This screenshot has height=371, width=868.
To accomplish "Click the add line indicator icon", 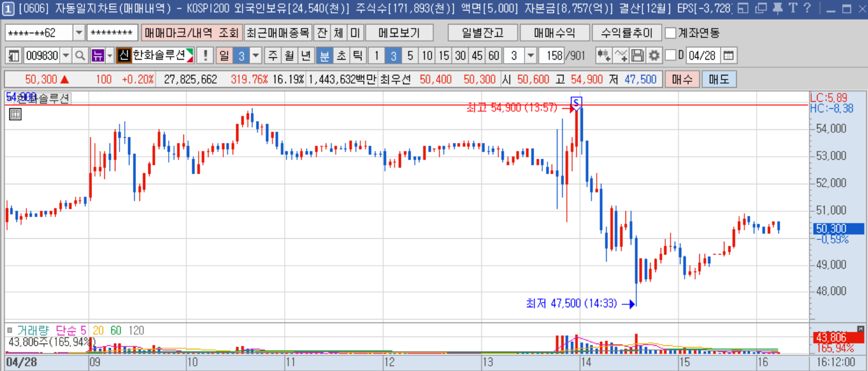I will pos(621,56).
